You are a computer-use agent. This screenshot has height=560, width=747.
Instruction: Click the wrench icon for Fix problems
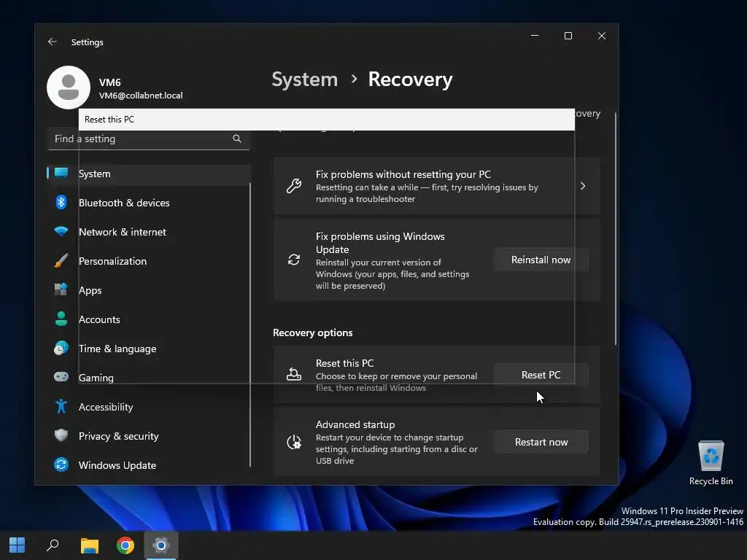click(x=294, y=186)
